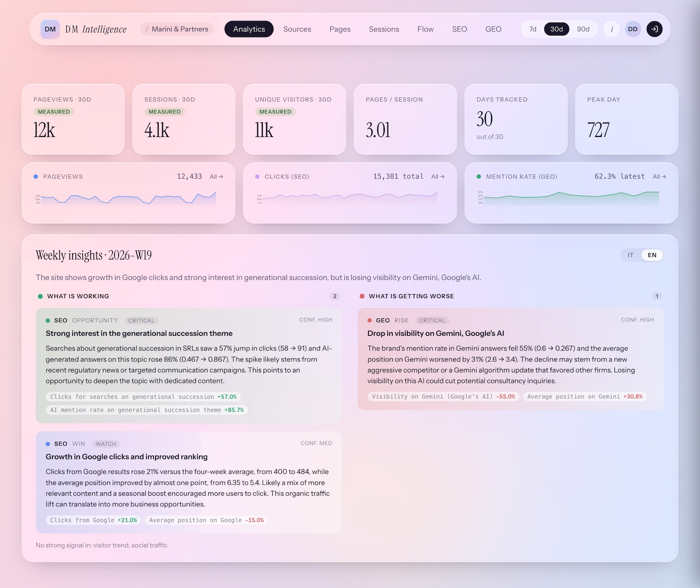The image size is (700, 588).
Task: Open the Pageviews 30D 12k card
Action: coord(73,119)
